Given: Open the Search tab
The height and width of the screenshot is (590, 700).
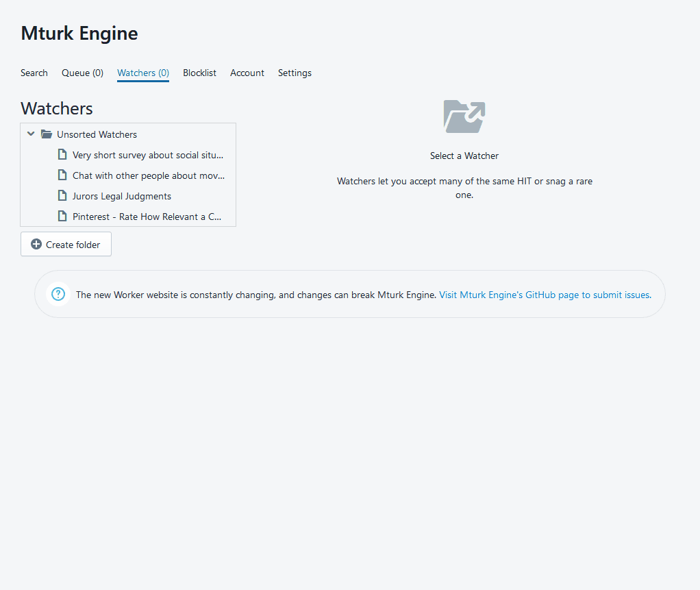Looking at the screenshot, I should (34, 73).
